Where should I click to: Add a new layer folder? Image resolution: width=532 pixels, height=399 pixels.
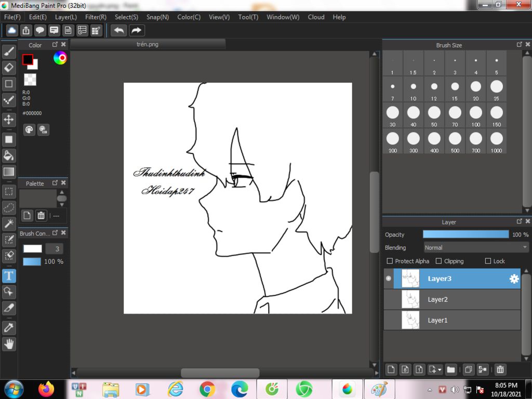(x=450, y=369)
